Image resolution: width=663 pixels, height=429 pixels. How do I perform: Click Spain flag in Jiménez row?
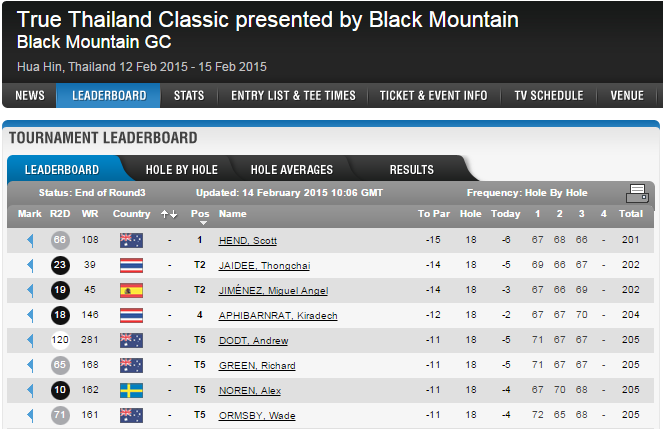131,290
